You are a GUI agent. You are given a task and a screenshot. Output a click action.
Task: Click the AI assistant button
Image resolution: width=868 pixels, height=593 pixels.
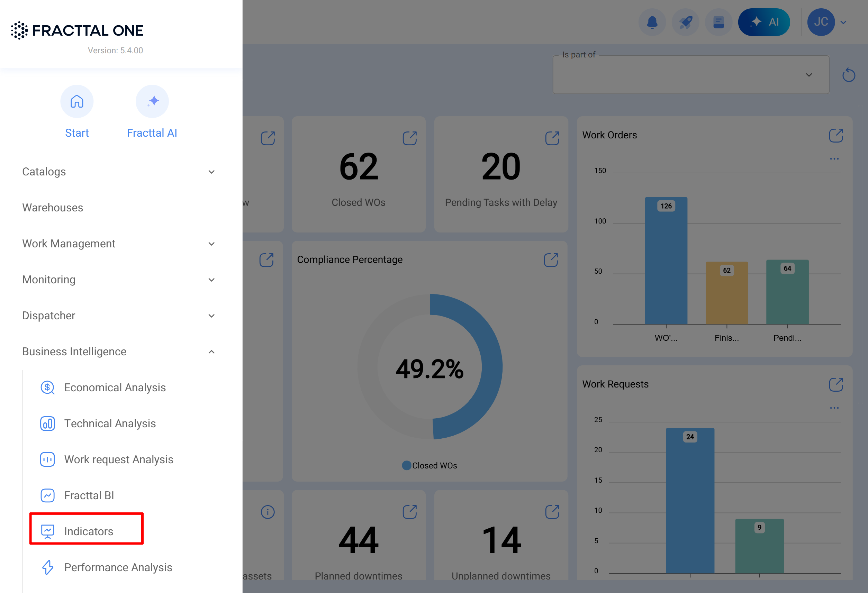tap(764, 22)
